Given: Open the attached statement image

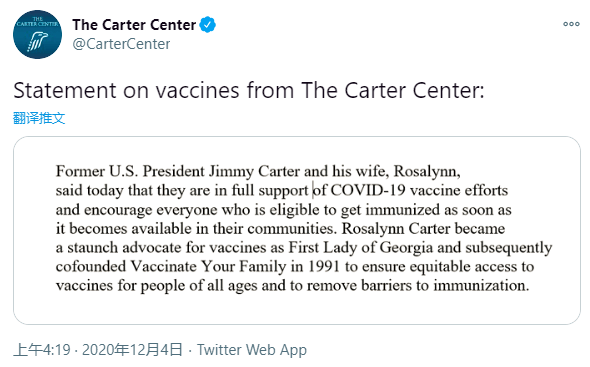Looking at the screenshot, I should [297, 230].
